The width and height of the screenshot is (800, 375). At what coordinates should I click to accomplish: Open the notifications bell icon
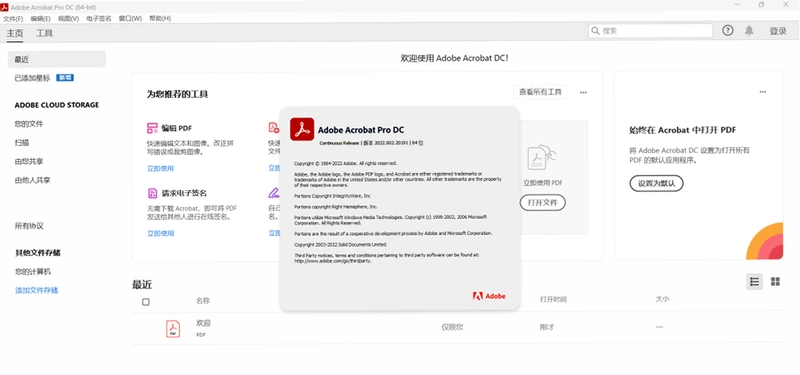click(x=749, y=31)
